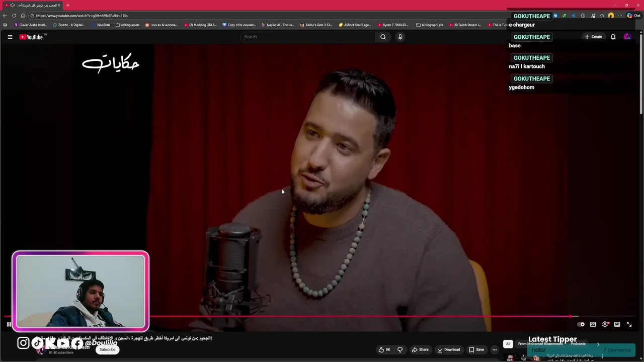Open options for first recommended video

pyautogui.click(x=602, y=356)
